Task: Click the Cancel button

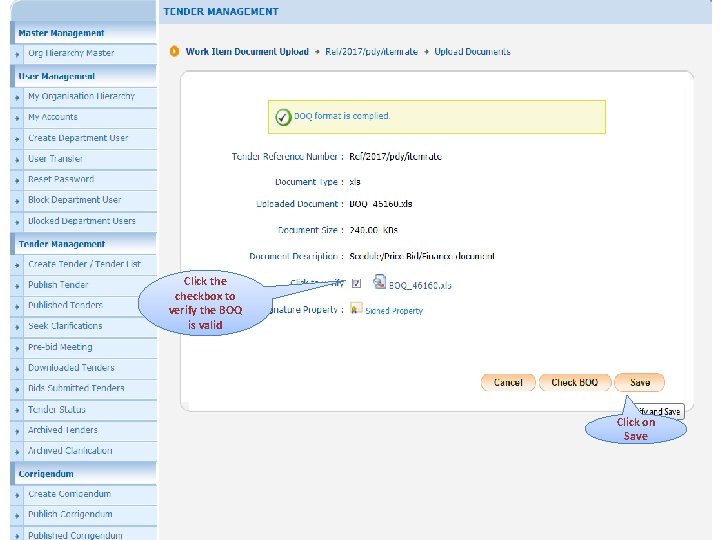Action: (x=508, y=382)
